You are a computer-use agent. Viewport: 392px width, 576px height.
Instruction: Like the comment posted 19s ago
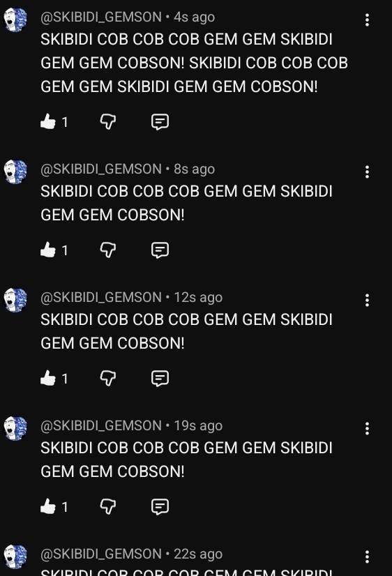(47, 506)
